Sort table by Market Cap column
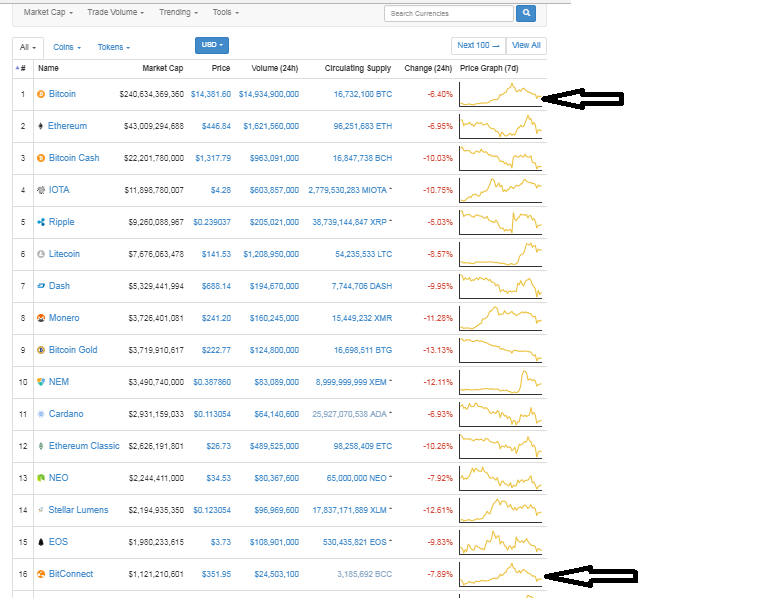 [163, 68]
